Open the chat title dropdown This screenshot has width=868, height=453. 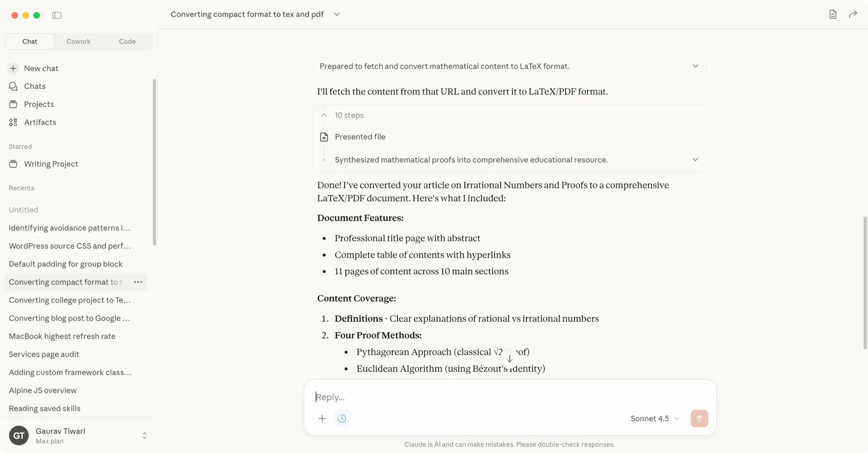pos(337,14)
